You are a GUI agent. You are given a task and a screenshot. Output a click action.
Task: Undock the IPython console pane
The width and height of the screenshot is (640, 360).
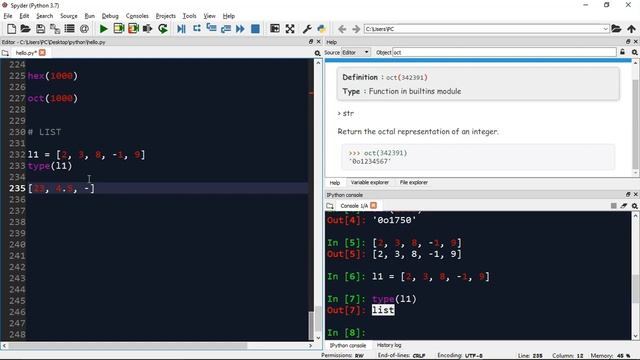coord(628,194)
